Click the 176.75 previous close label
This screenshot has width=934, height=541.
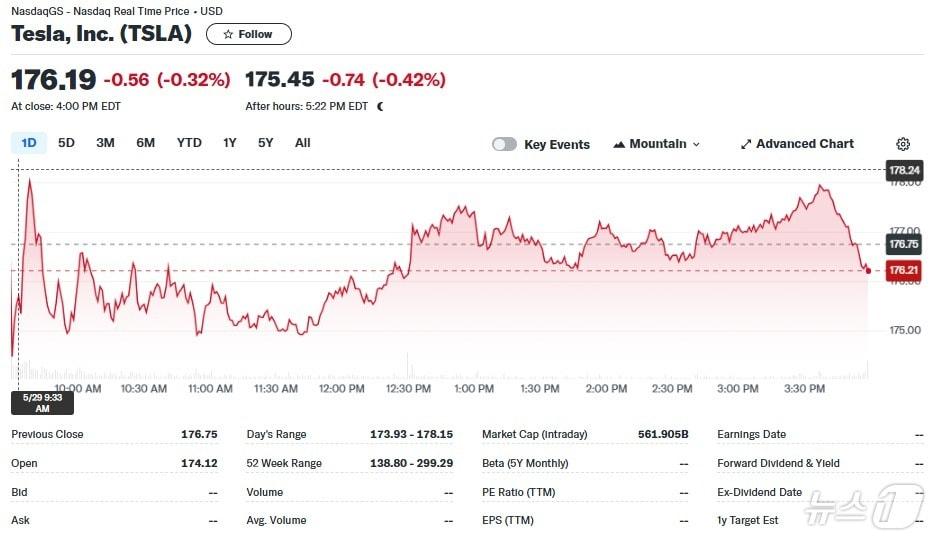903,244
